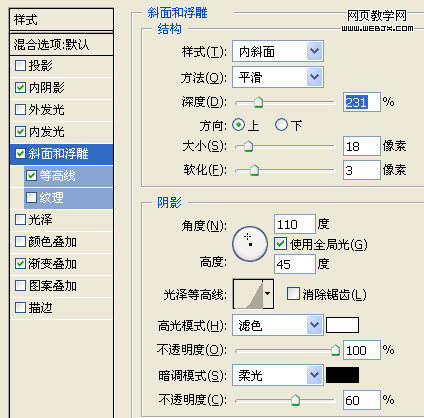Click the black shadow color swatch

[x=342, y=375]
